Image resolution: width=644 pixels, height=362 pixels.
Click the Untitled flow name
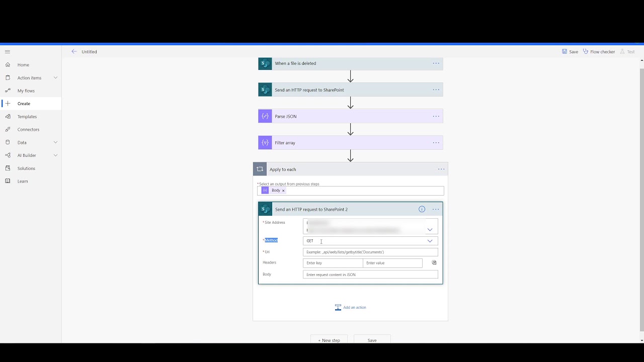tap(89, 52)
